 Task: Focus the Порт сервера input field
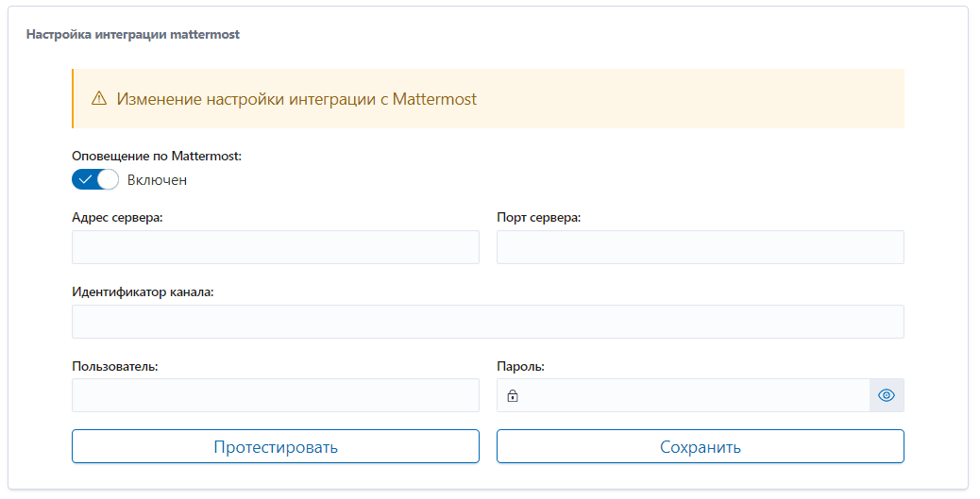(700, 247)
